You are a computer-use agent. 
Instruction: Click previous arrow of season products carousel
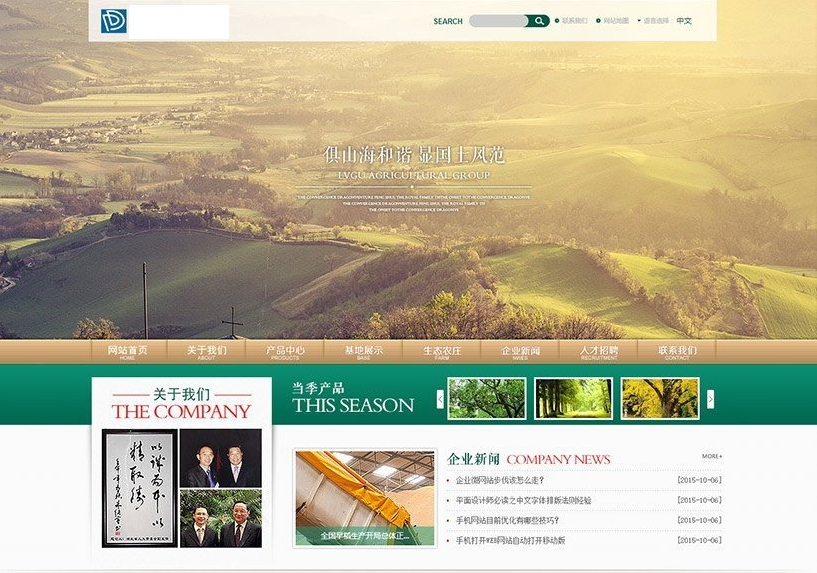[x=440, y=400]
